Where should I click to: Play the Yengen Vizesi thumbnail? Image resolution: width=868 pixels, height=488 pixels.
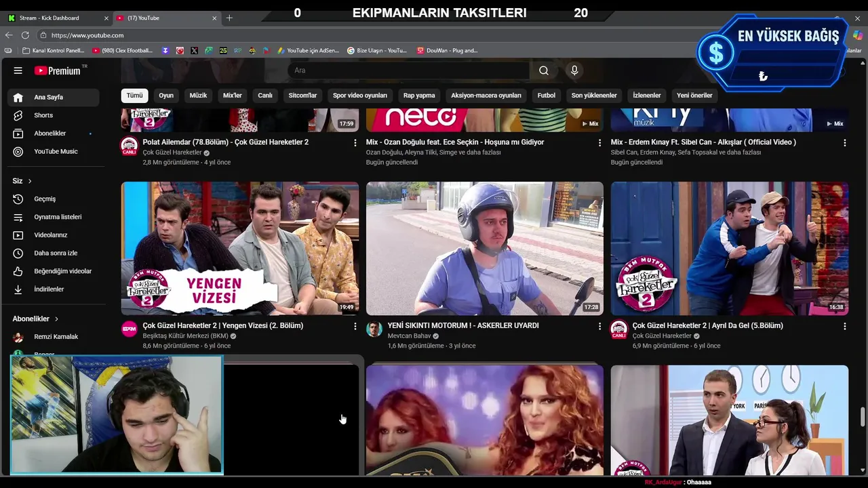pos(240,248)
